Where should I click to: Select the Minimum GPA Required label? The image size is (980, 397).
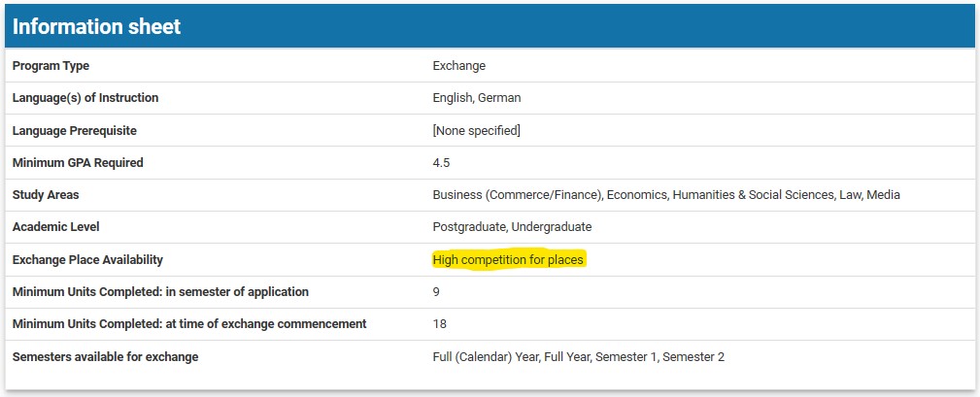78,163
